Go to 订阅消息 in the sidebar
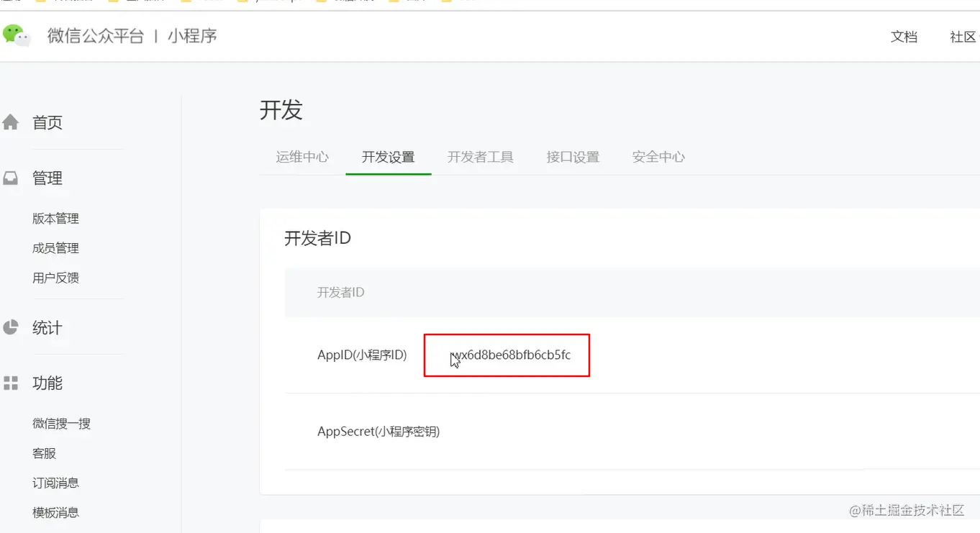 (55, 483)
